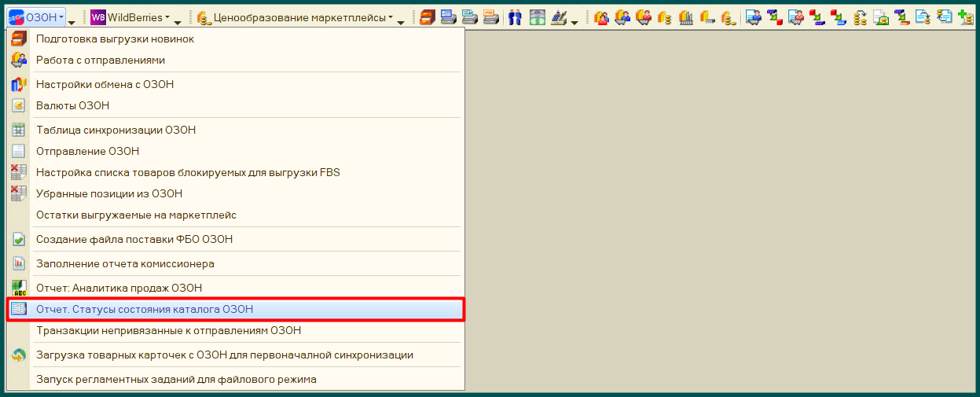Click the printer icon with blue screen
Image resolution: width=980 pixels, height=397 pixels.
pyautogui.click(x=449, y=17)
